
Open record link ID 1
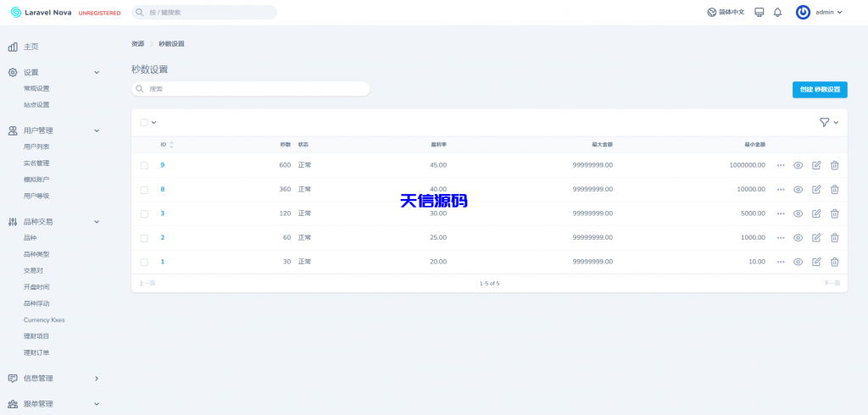click(x=162, y=262)
